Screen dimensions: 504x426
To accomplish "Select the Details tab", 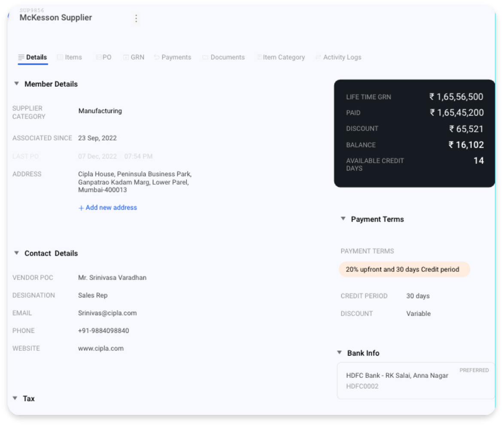I will [x=33, y=57].
